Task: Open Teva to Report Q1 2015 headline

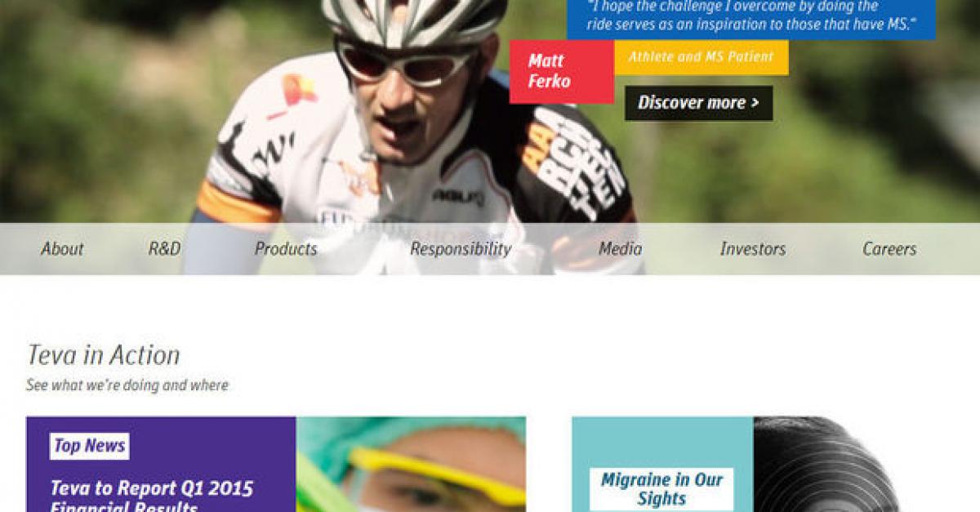Action: [152, 495]
